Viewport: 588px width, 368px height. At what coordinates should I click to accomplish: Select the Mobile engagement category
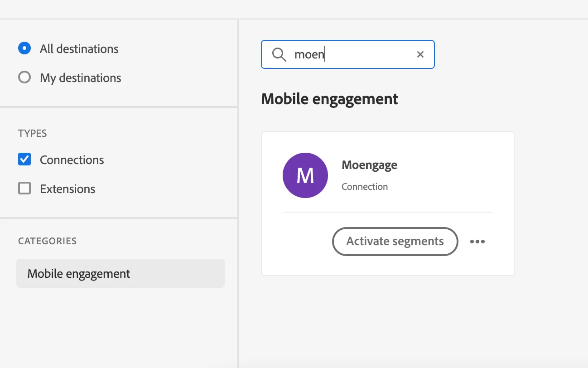(x=120, y=273)
